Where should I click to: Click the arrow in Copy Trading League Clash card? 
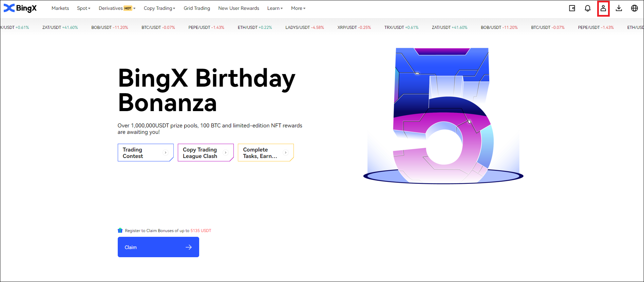[226, 153]
